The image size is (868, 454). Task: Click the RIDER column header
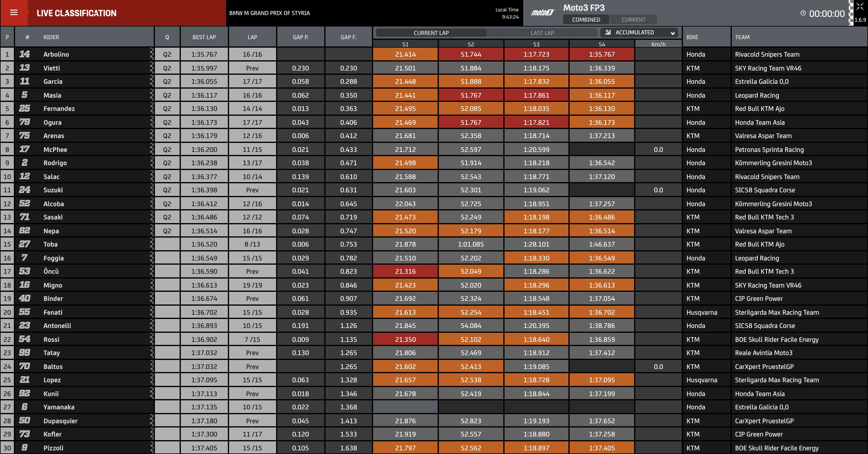coord(51,37)
